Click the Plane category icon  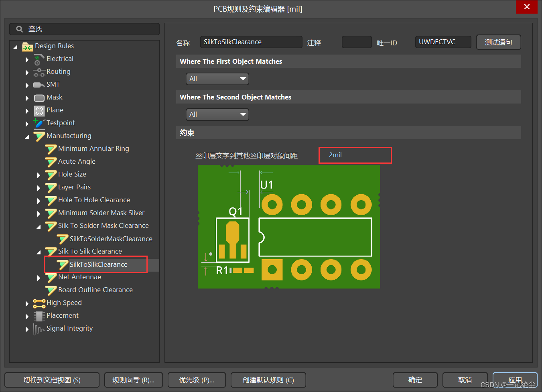pos(39,111)
